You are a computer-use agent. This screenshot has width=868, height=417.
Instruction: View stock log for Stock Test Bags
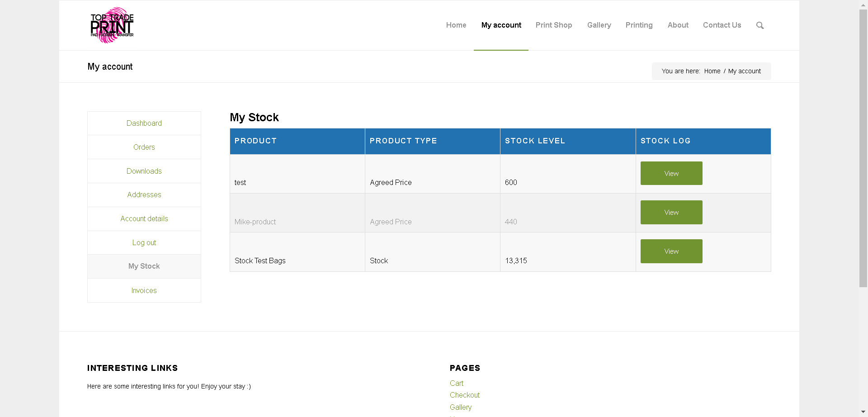(671, 251)
